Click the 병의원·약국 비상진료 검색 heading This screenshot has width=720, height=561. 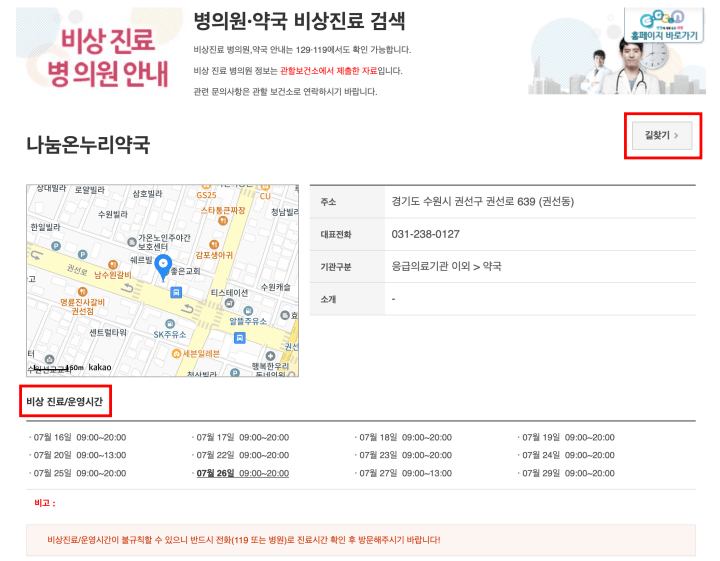(x=299, y=21)
